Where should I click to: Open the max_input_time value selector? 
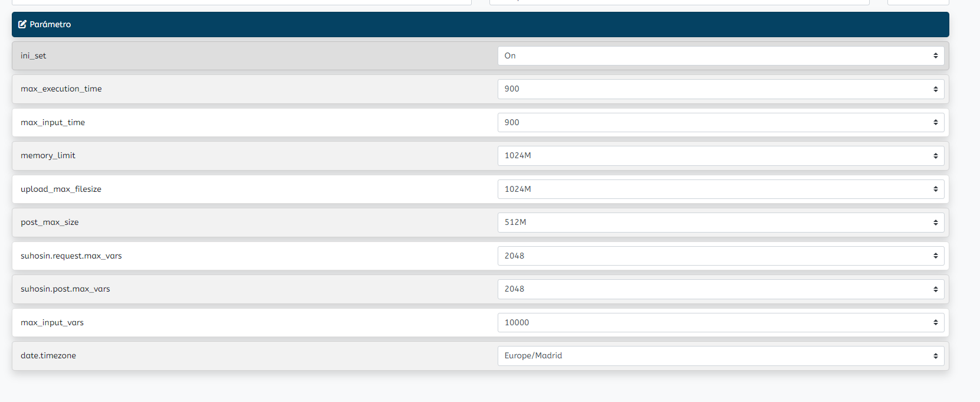721,123
